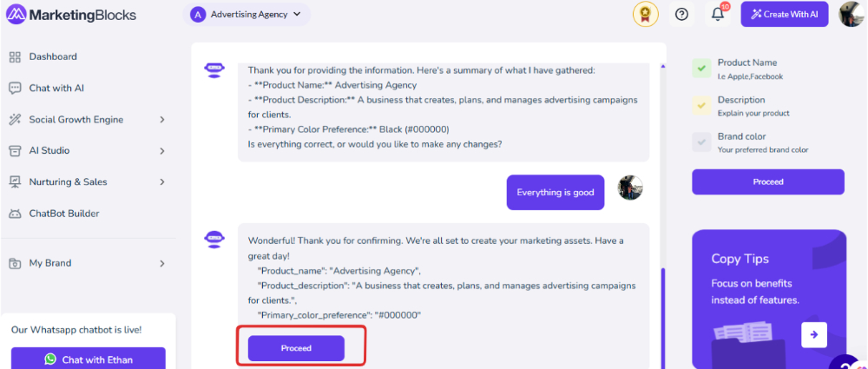Viewport: 868px width, 369px height.
Task: Toggle the Brand color checkbox
Action: 701,142
